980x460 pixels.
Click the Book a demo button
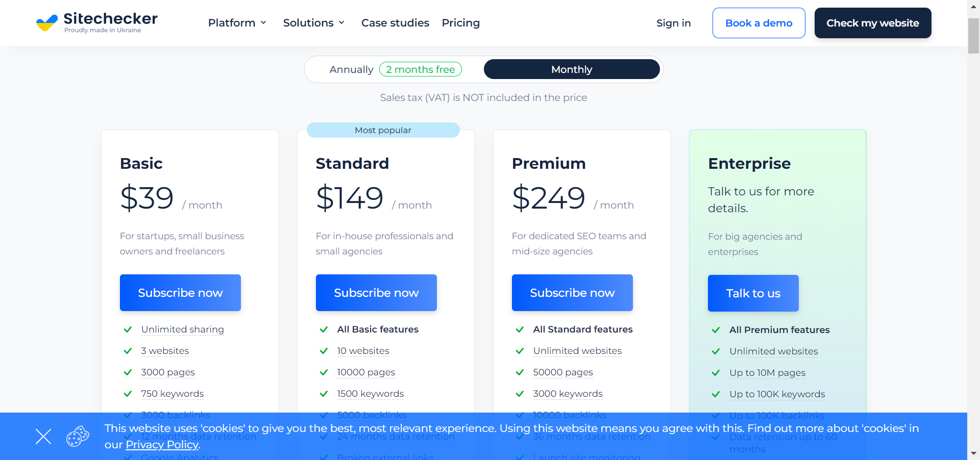758,23
